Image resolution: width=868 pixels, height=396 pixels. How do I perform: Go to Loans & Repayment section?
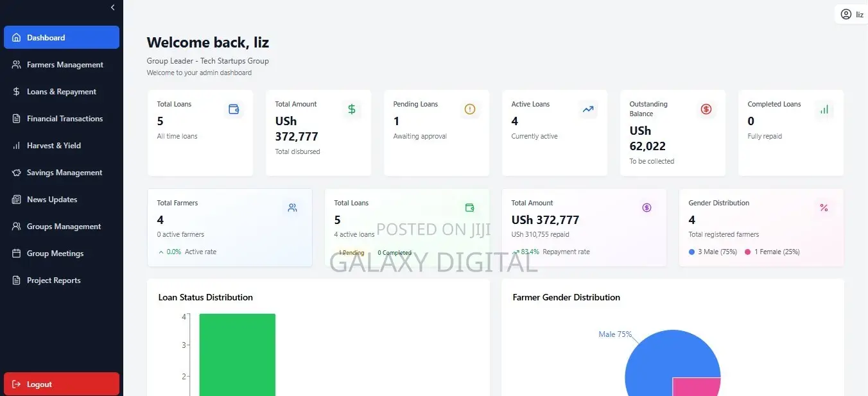coord(62,92)
